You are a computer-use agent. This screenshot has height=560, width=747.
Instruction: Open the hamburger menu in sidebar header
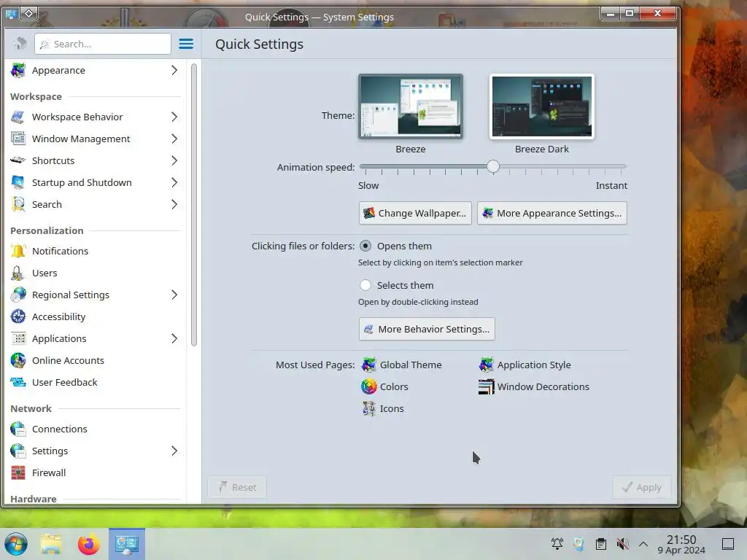pos(186,44)
